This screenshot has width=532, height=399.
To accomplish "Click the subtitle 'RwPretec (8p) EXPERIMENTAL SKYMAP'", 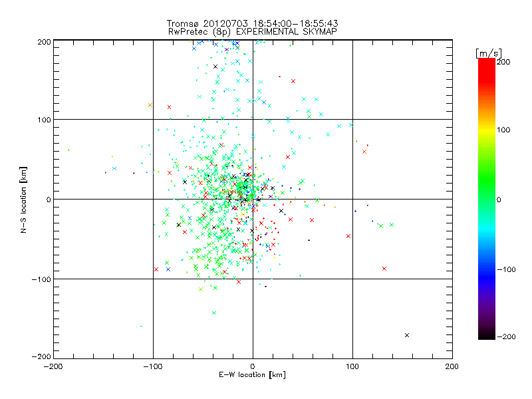I will tap(253, 31).
